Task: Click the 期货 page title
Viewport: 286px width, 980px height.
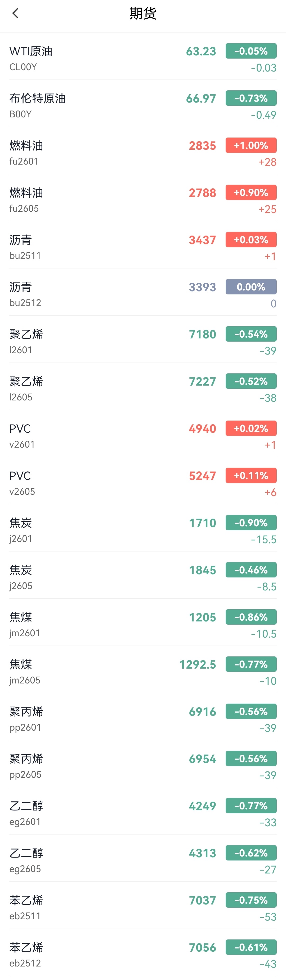Action: point(143,13)
